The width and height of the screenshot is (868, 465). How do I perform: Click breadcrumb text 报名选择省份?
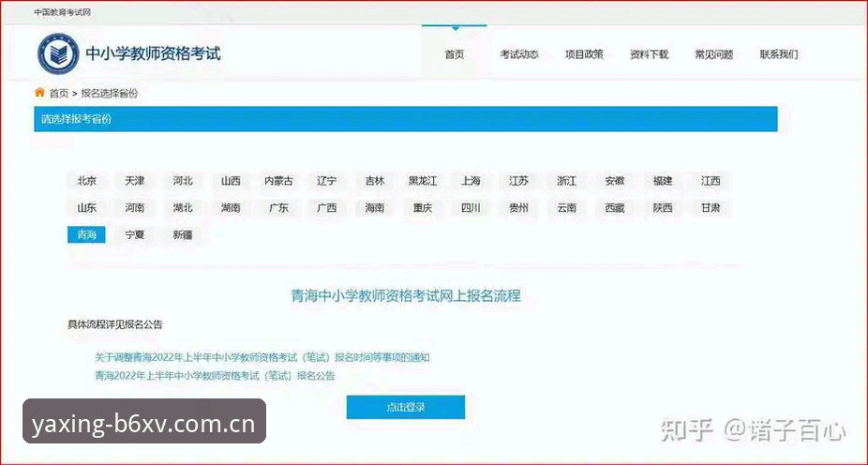pos(109,94)
